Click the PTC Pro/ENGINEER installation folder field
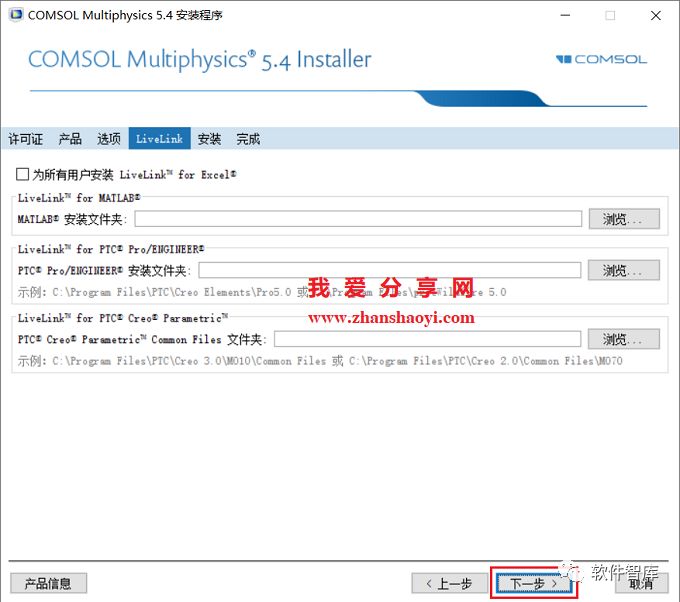Viewport: 680px width, 602px height. (x=390, y=270)
